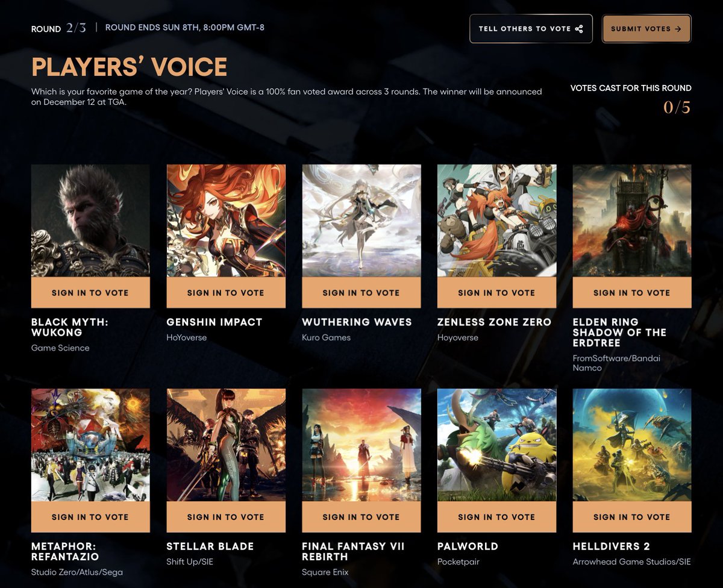Sign in to vote for Helldivers 2
The image size is (723, 588).
click(x=632, y=517)
